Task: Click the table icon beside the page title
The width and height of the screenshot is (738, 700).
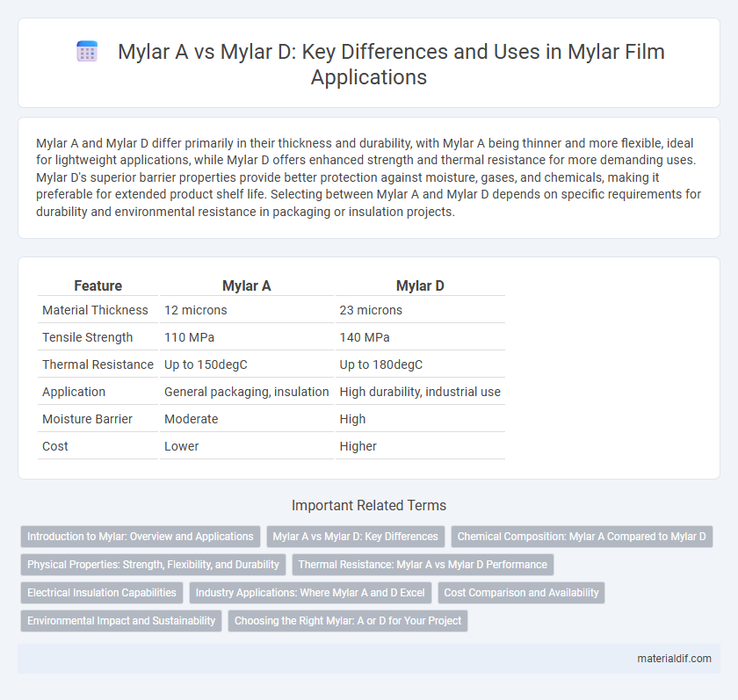Action: tap(87, 51)
